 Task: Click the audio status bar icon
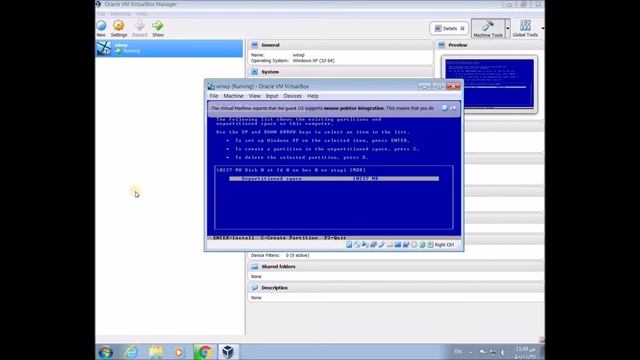(x=365, y=244)
